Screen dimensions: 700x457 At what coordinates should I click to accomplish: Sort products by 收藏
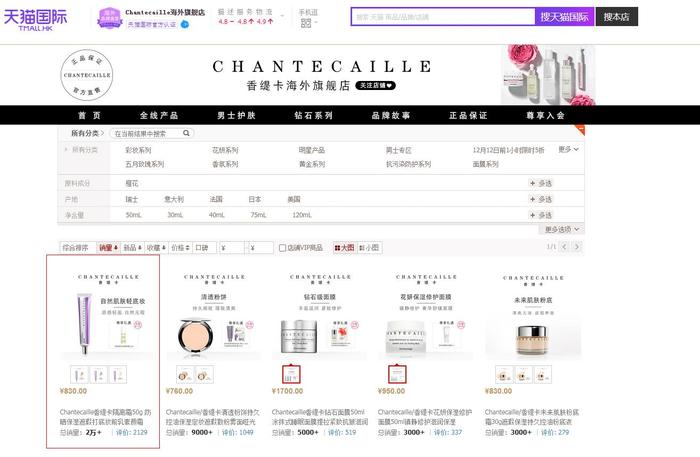point(156,248)
